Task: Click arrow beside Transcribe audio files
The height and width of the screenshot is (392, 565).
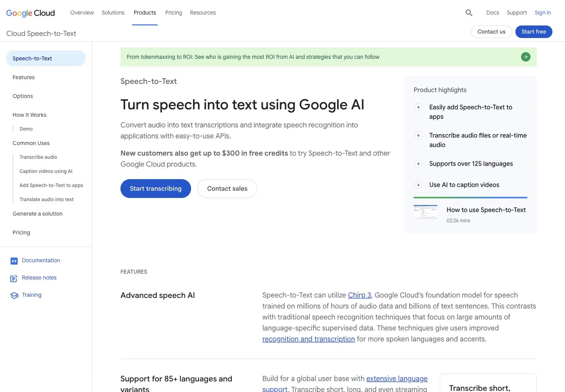Action: 418,135
